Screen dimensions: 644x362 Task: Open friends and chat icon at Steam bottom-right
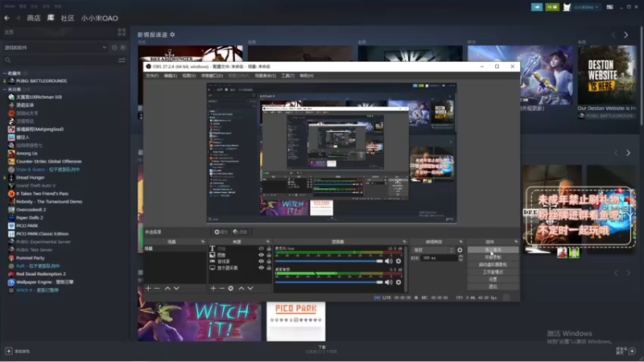632,351
